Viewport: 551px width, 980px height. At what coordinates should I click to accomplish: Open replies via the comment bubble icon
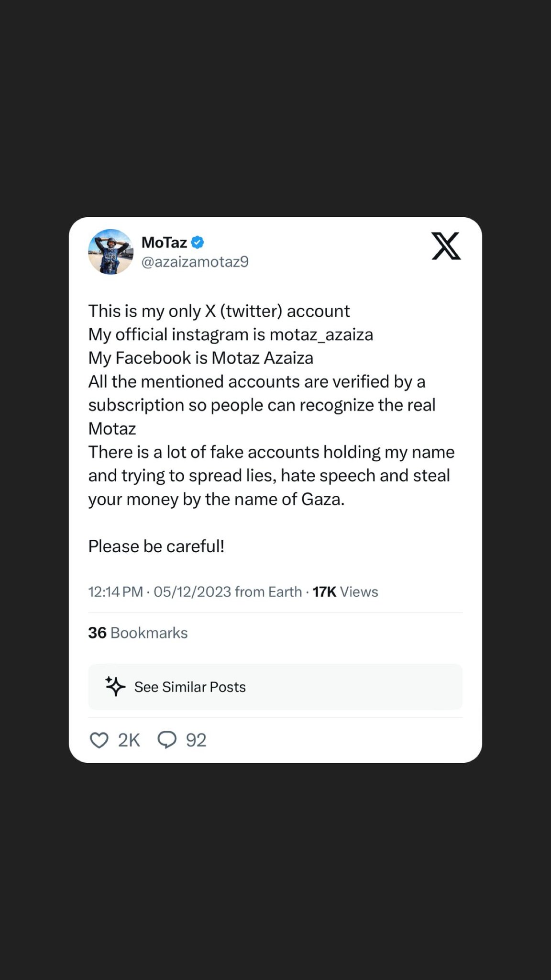(167, 740)
